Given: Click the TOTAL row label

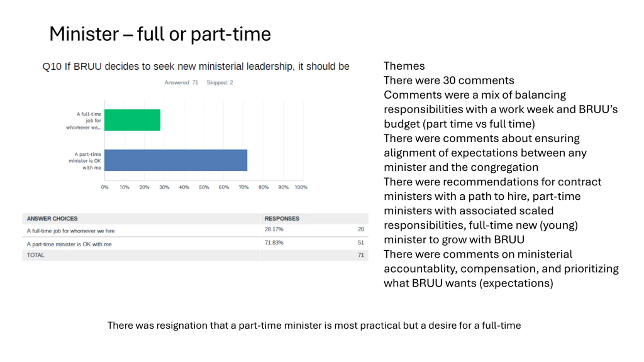Looking at the screenshot, I should point(35,255).
